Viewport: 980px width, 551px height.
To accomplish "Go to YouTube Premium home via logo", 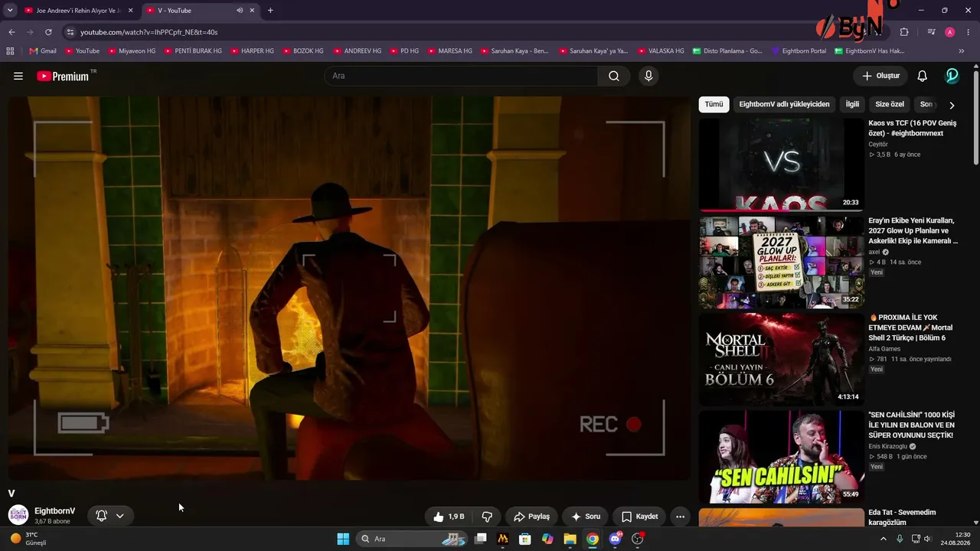I will (63, 77).
